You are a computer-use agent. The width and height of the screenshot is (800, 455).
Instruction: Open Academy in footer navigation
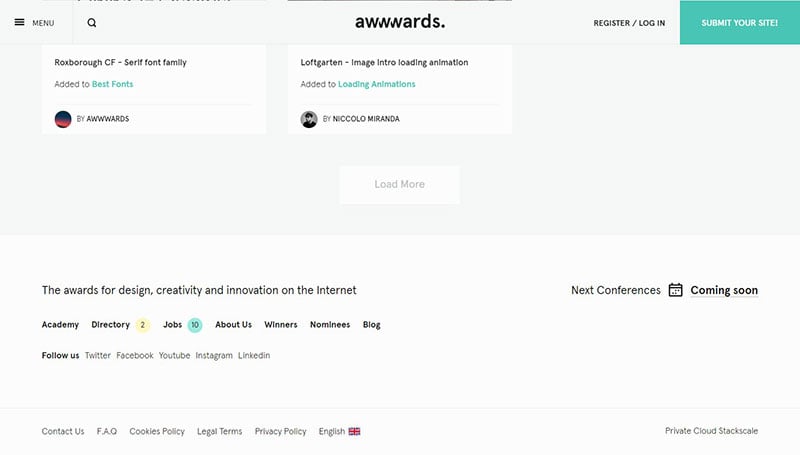pyautogui.click(x=60, y=325)
